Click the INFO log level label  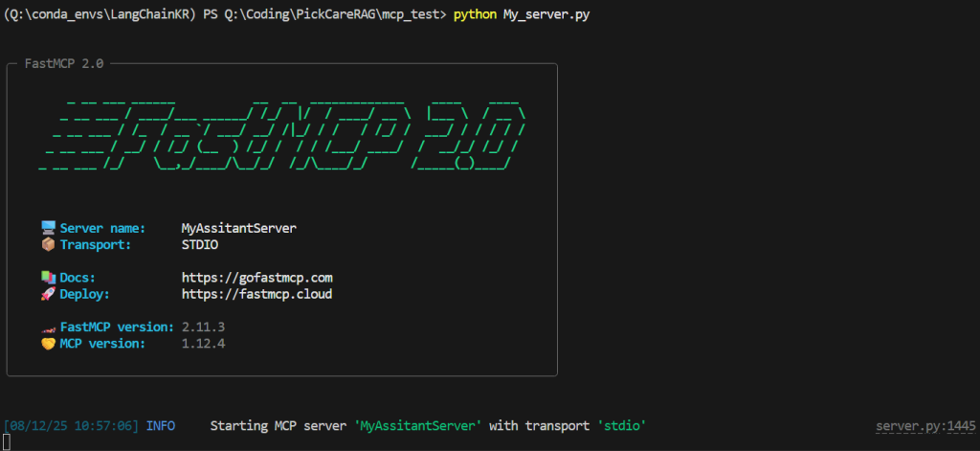coord(161,424)
